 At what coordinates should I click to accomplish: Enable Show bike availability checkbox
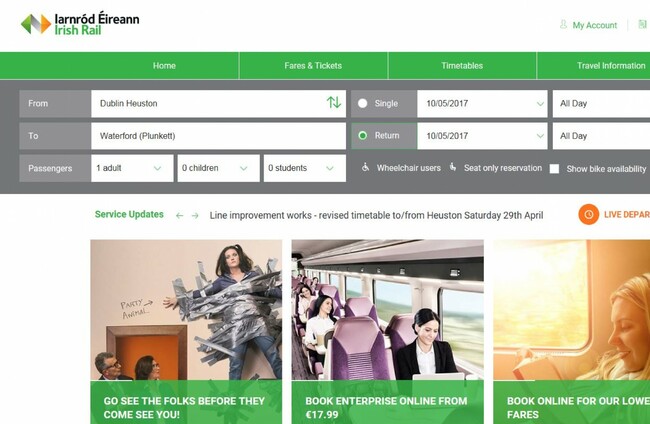[x=554, y=169]
